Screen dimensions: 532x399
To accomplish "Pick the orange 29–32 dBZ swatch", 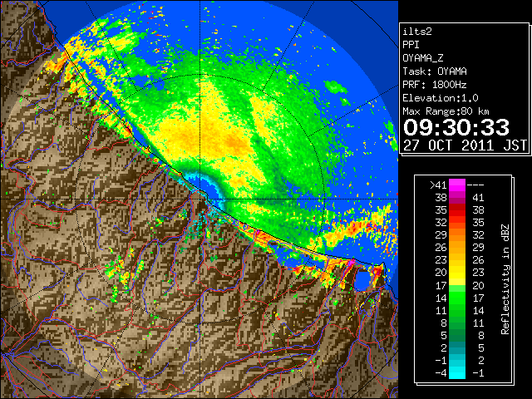I will (457, 234).
